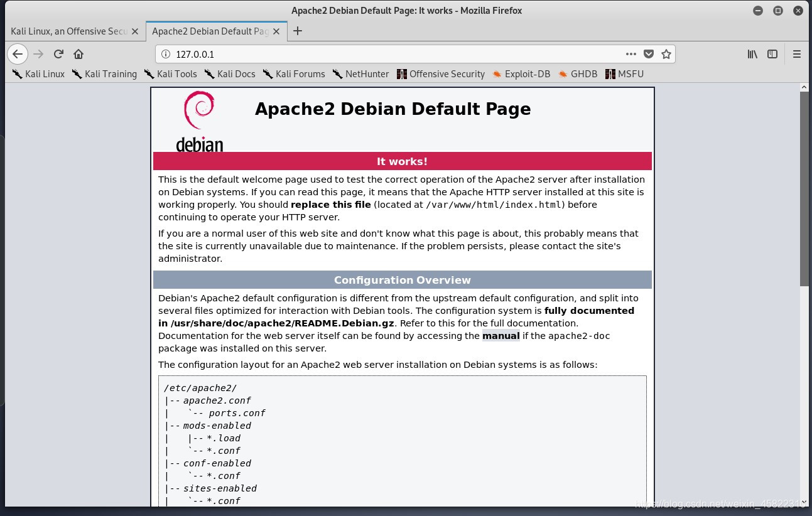812x516 pixels.
Task: Click 'sites-enabled' in the config tree
Action: point(220,488)
